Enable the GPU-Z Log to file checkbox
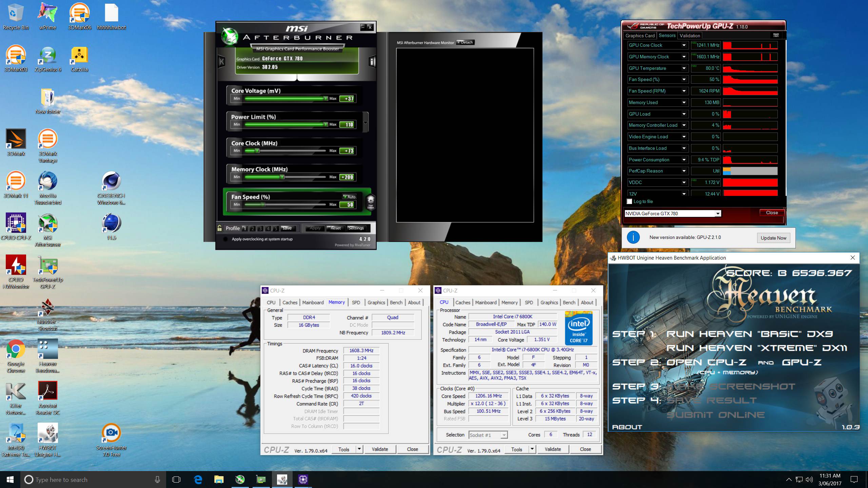The height and width of the screenshot is (488, 868). pos(629,202)
